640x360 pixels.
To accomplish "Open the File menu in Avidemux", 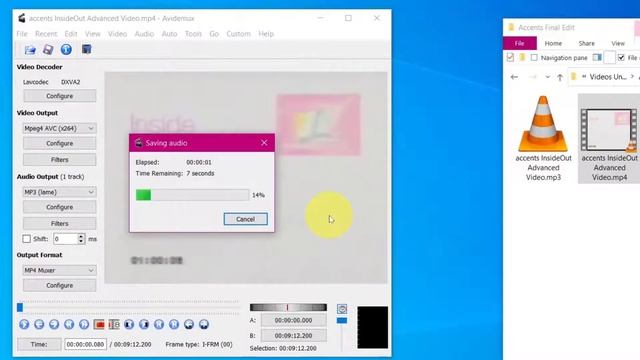I will tap(22, 34).
